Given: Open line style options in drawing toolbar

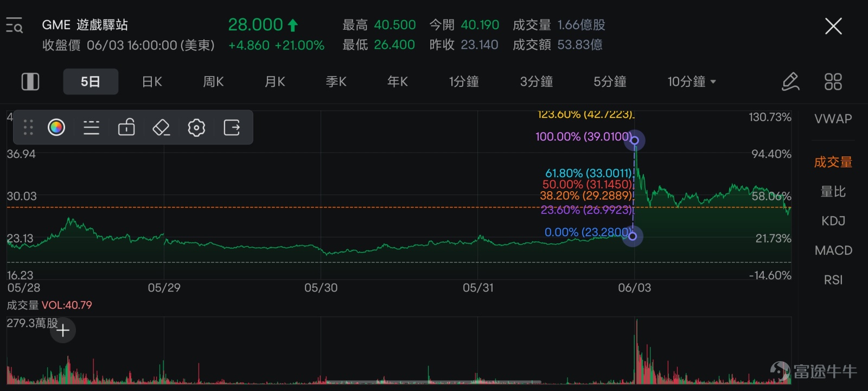Looking at the screenshot, I should tap(91, 128).
